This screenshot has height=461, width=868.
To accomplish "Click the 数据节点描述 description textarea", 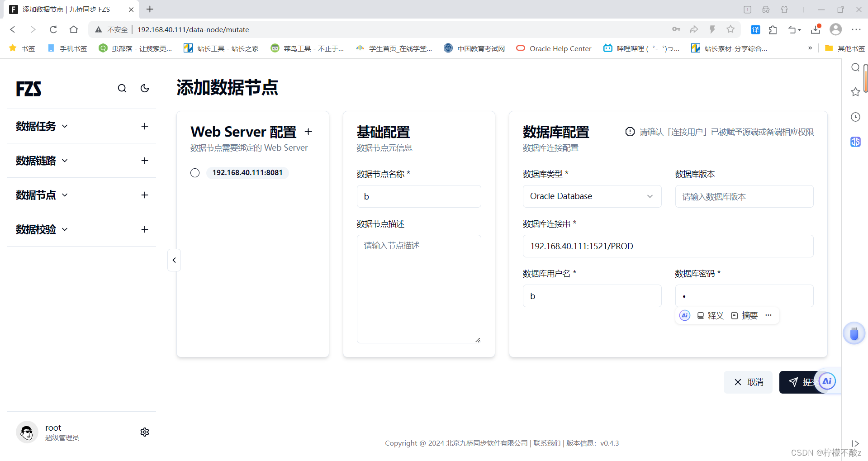I will (x=418, y=288).
